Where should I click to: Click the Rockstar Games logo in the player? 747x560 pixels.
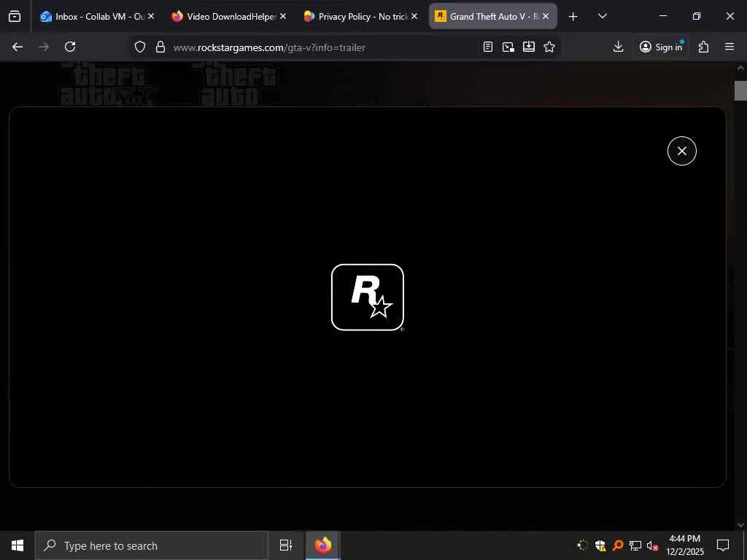(x=368, y=297)
